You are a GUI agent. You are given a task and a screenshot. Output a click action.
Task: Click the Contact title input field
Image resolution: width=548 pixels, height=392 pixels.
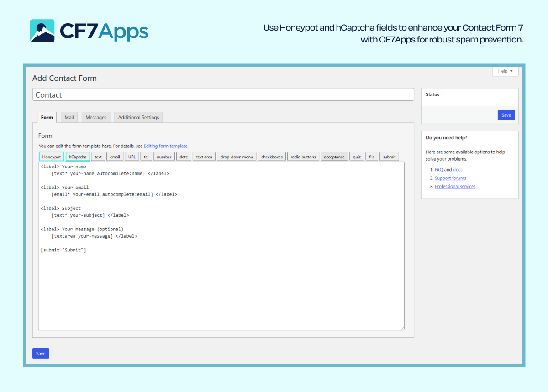(223, 95)
